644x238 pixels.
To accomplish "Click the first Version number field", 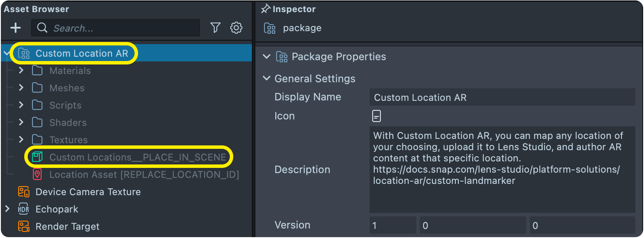I will (393, 225).
